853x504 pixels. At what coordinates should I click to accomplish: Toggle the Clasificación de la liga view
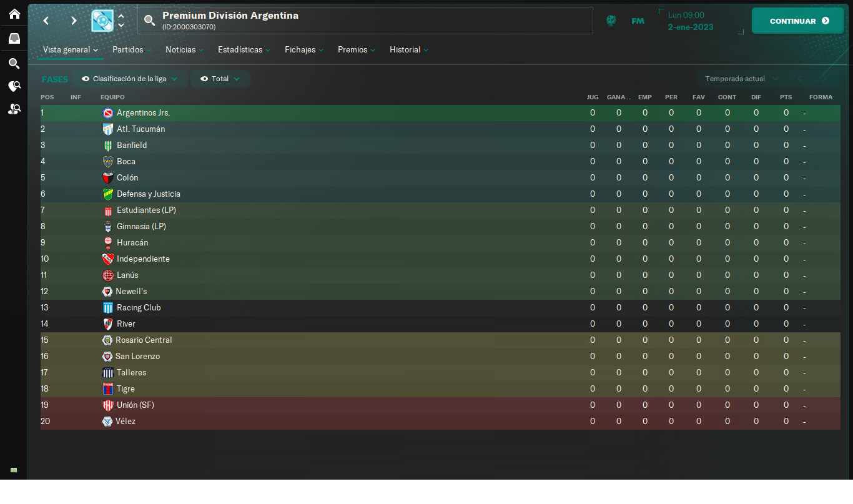tap(130, 79)
